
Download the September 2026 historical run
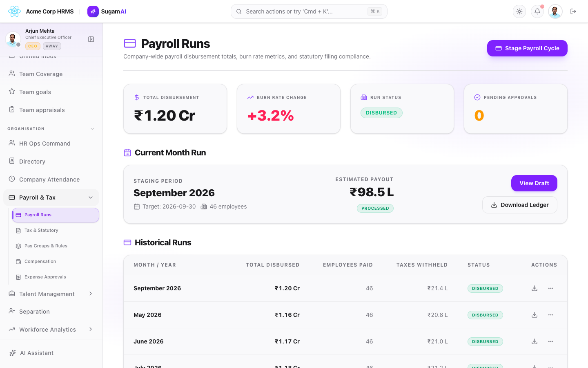click(535, 288)
